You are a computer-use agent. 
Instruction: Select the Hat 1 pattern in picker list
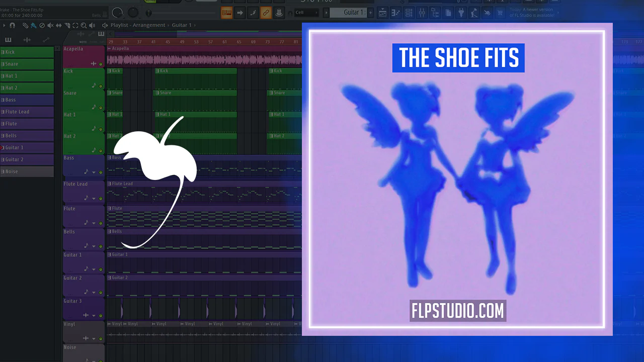coord(27,76)
